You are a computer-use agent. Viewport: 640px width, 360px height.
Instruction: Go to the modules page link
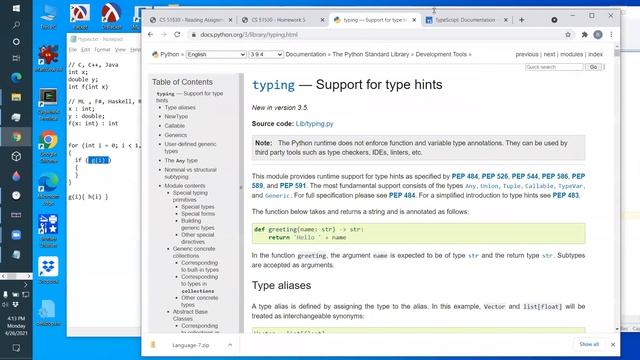571,54
